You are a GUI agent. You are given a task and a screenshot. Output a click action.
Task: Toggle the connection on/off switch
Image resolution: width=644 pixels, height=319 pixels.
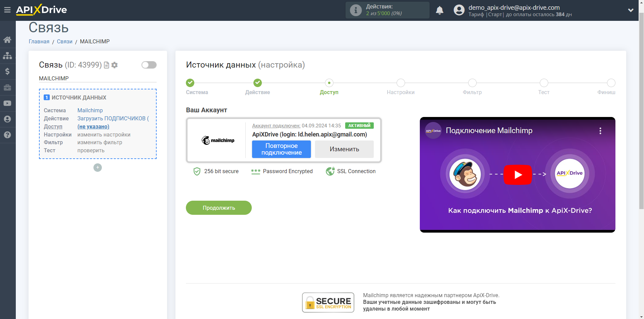[x=149, y=65]
